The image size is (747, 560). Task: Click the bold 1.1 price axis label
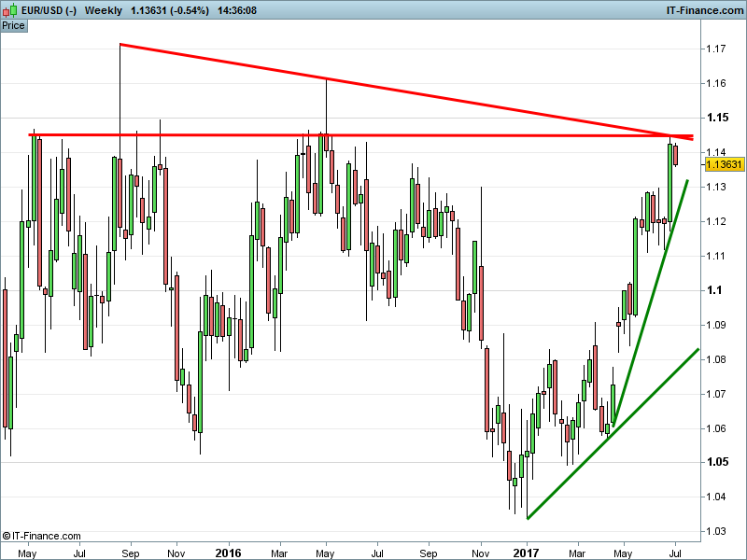[x=714, y=290]
